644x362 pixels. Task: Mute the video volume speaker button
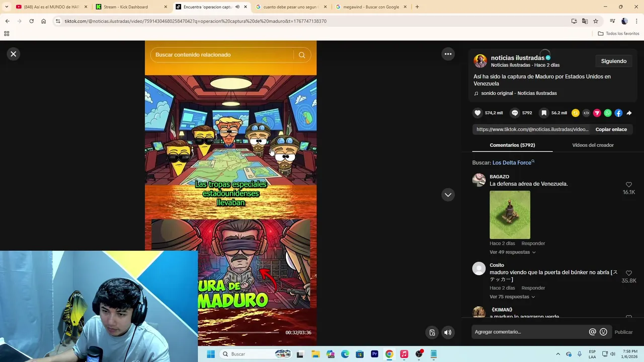pos(448,332)
